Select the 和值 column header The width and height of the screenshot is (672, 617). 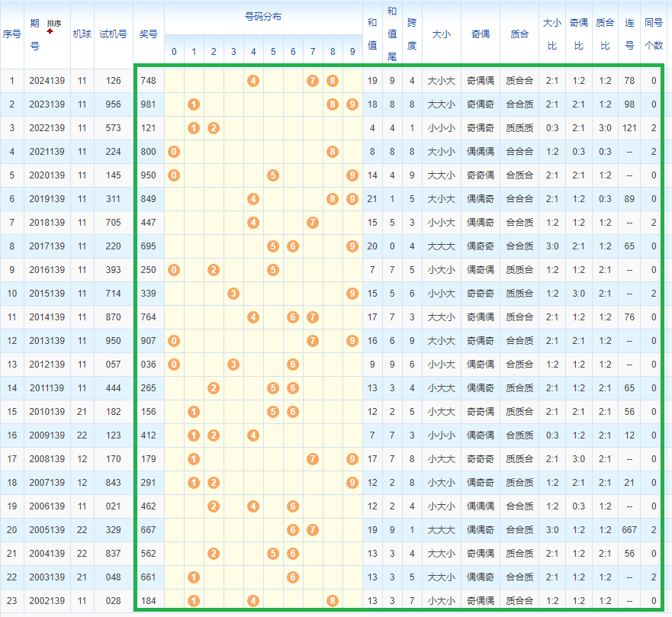pos(372,34)
